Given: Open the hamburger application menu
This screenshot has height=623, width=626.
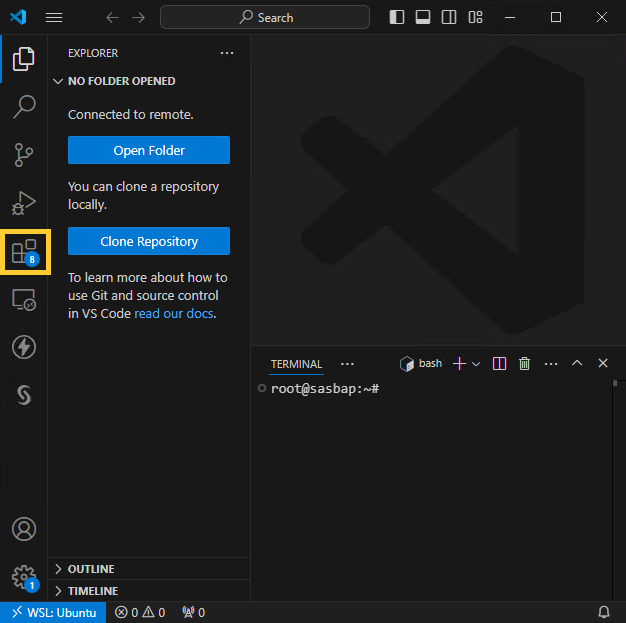Looking at the screenshot, I should (54, 18).
